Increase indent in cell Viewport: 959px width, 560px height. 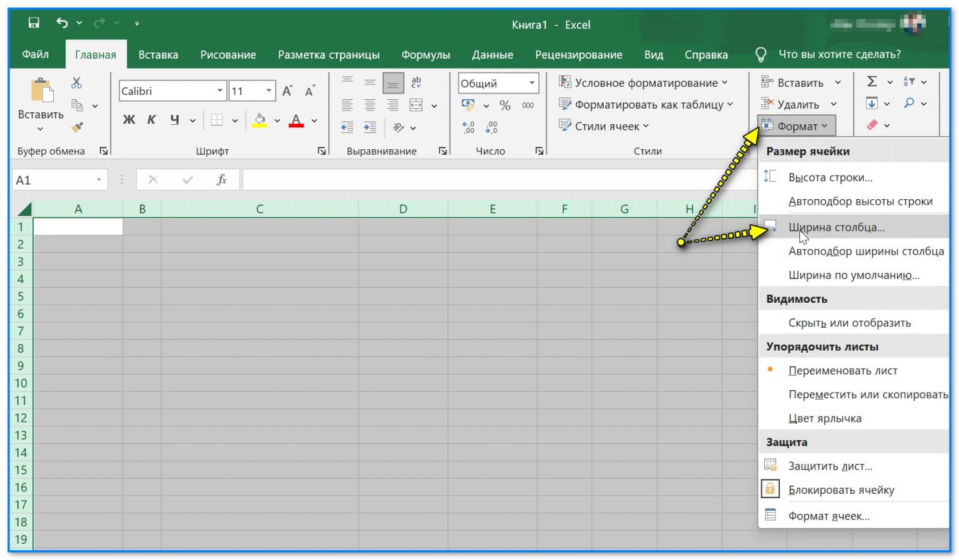(x=370, y=127)
